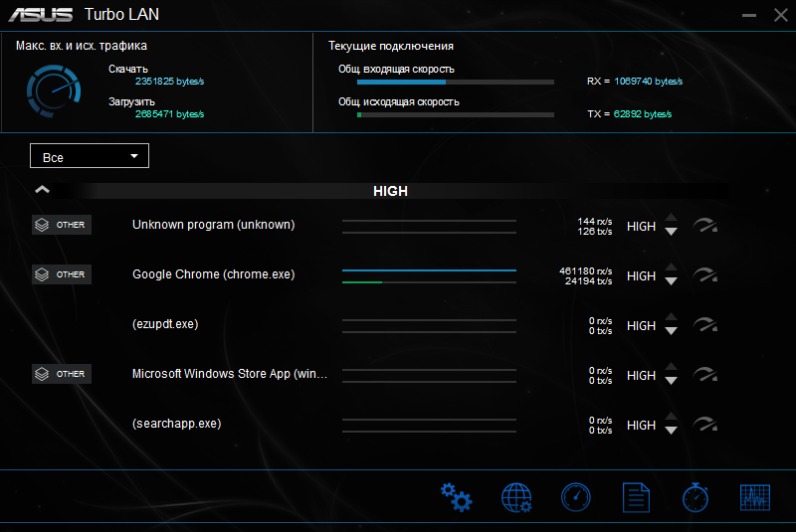Select Unknown program (unknown) row
The width and height of the screenshot is (796, 532).
376,225
